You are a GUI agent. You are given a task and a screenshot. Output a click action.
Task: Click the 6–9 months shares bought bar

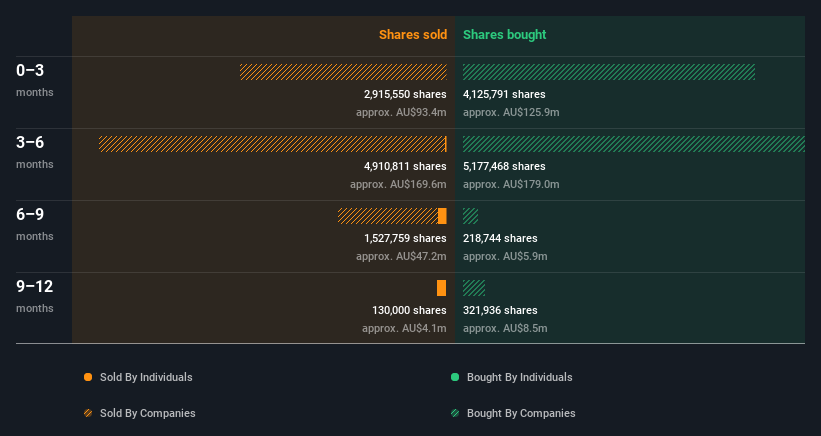pyautogui.click(x=471, y=216)
